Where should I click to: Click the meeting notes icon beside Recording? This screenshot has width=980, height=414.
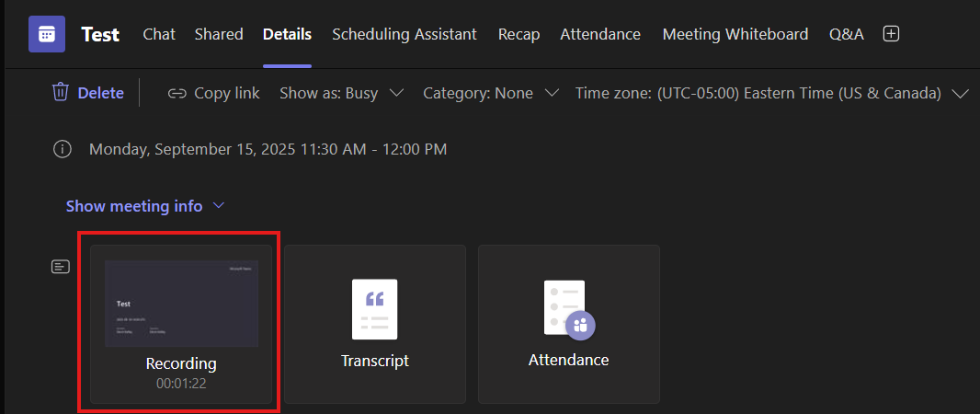click(x=60, y=267)
